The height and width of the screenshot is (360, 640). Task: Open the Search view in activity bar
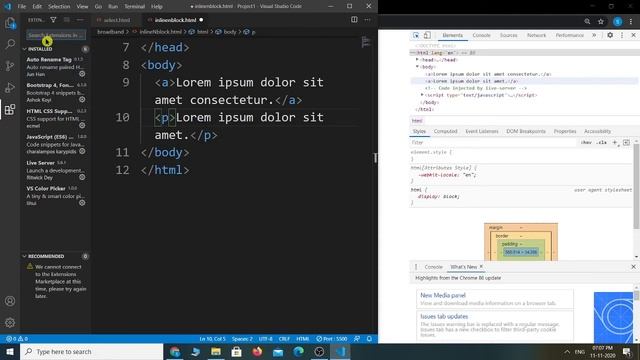tap(10, 44)
